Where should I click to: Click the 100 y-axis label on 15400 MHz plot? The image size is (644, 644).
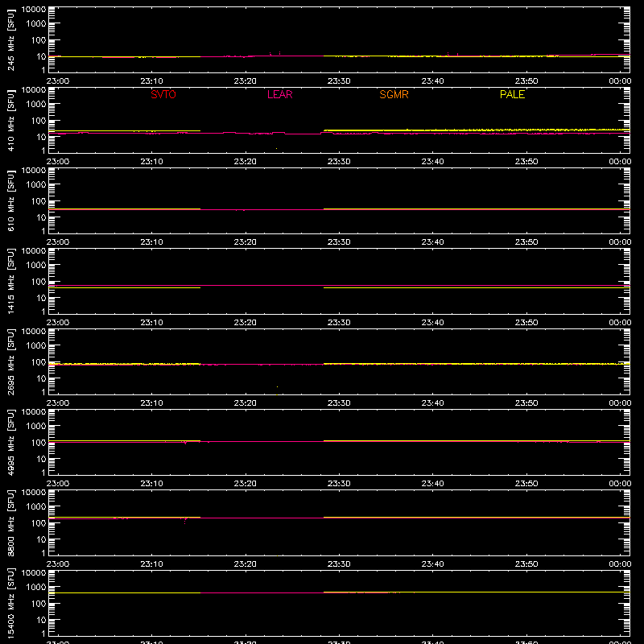pos(39,604)
